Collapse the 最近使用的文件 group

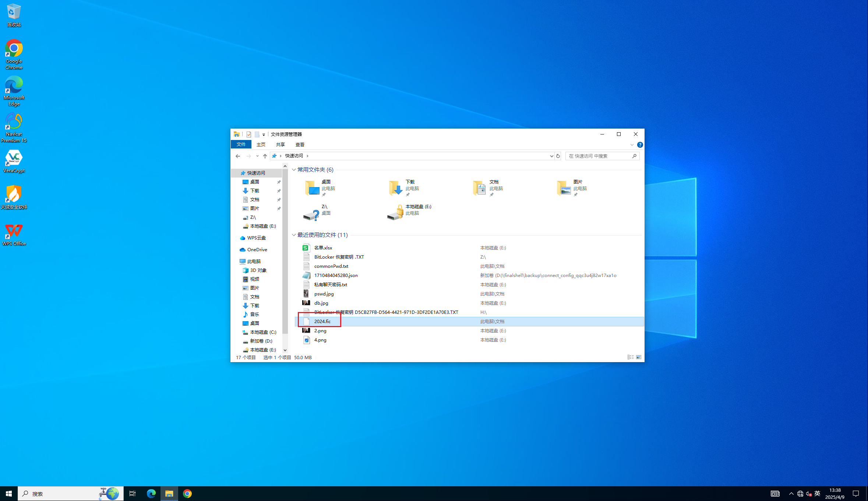(294, 235)
